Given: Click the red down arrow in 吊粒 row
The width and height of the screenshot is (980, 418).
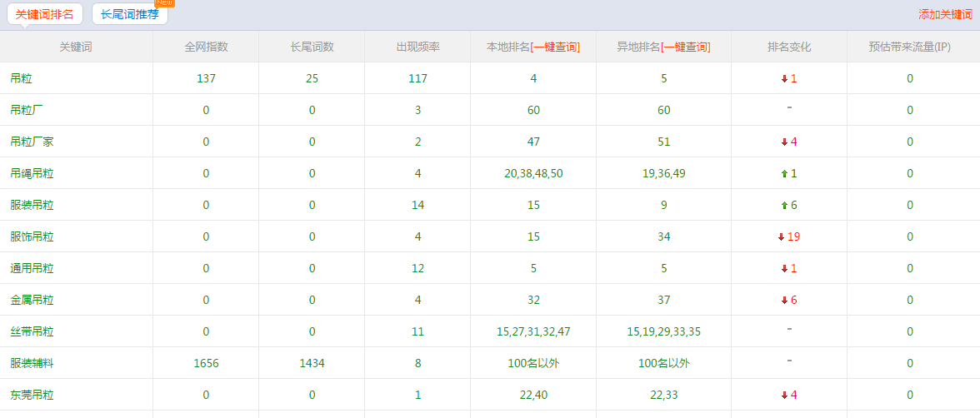Looking at the screenshot, I should tap(784, 79).
